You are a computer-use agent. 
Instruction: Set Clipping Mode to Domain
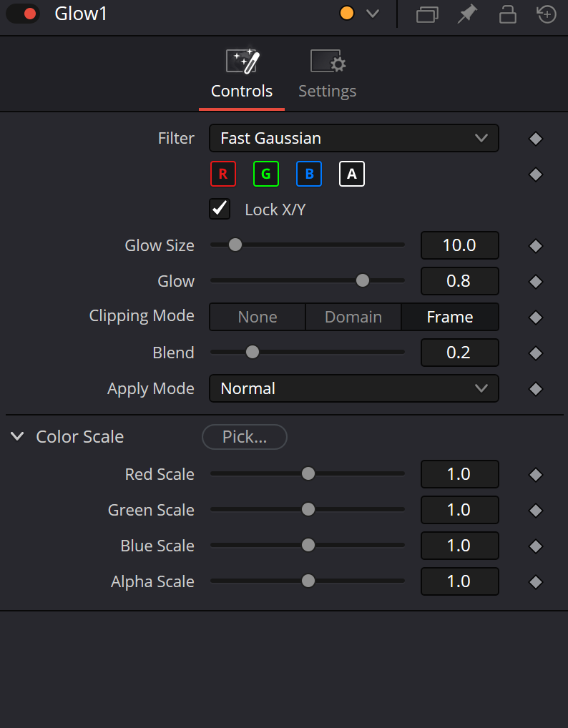pyautogui.click(x=353, y=317)
